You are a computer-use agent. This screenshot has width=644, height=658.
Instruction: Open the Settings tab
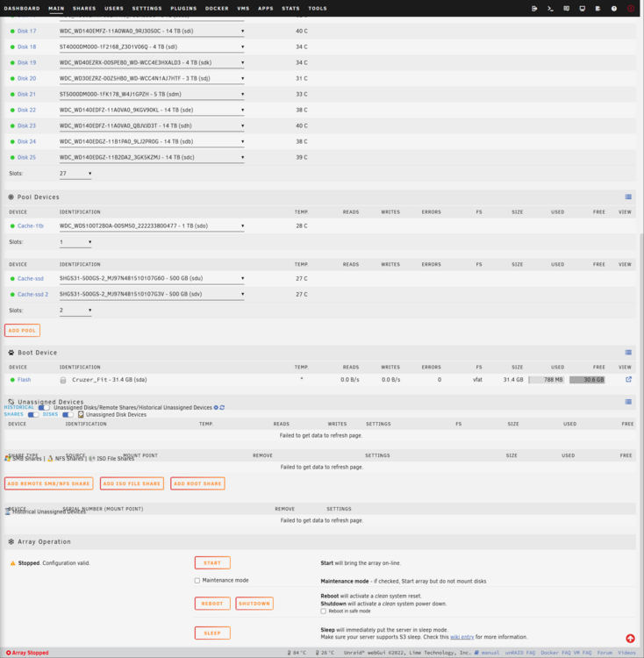[x=147, y=9]
